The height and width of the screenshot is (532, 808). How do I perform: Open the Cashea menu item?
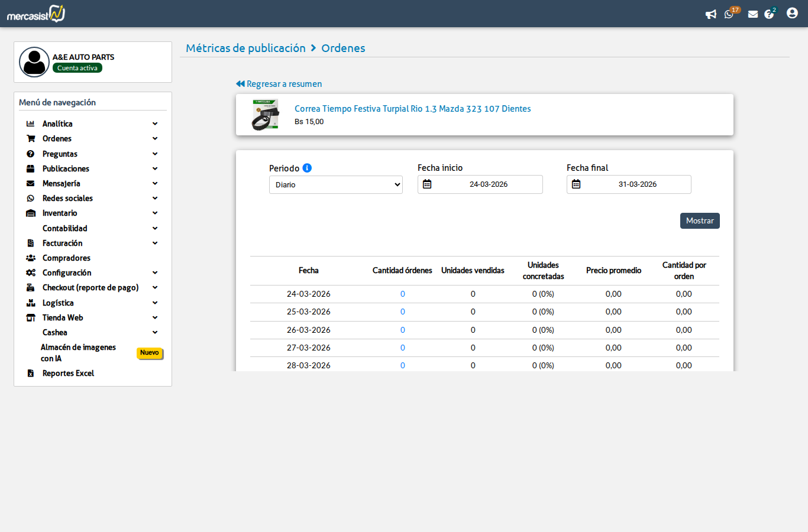coord(55,332)
